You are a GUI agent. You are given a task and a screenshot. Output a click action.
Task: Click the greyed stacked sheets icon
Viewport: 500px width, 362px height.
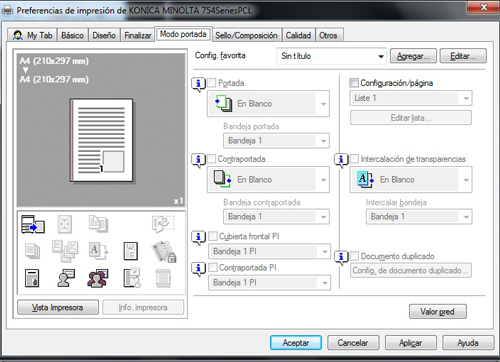pyautogui.click(x=32, y=251)
